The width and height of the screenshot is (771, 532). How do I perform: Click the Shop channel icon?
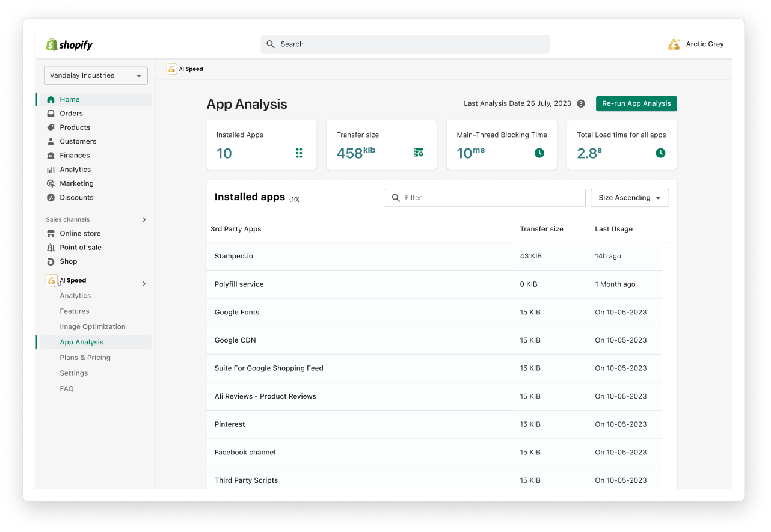point(51,261)
